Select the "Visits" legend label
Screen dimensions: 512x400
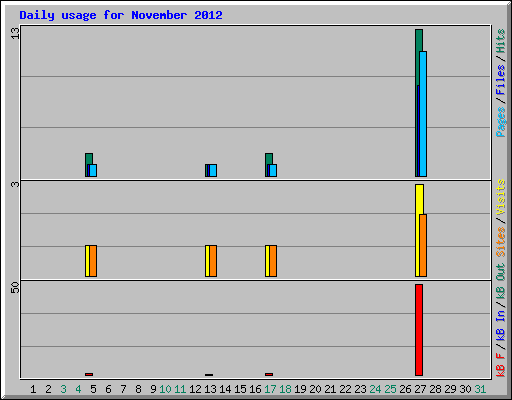coord(500,197)
